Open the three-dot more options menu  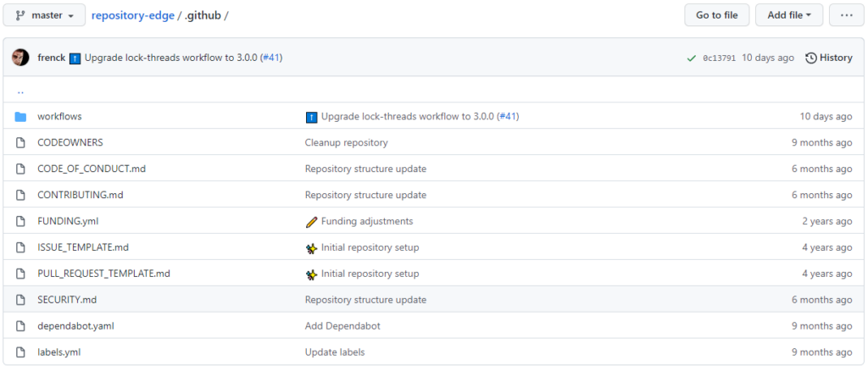(847, 15)
